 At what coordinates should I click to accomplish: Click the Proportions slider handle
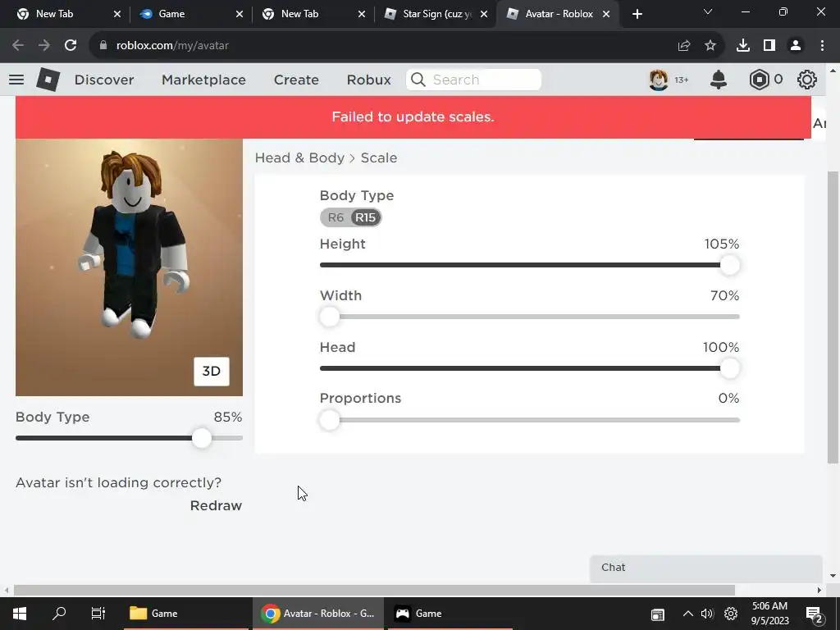[330, 420]
